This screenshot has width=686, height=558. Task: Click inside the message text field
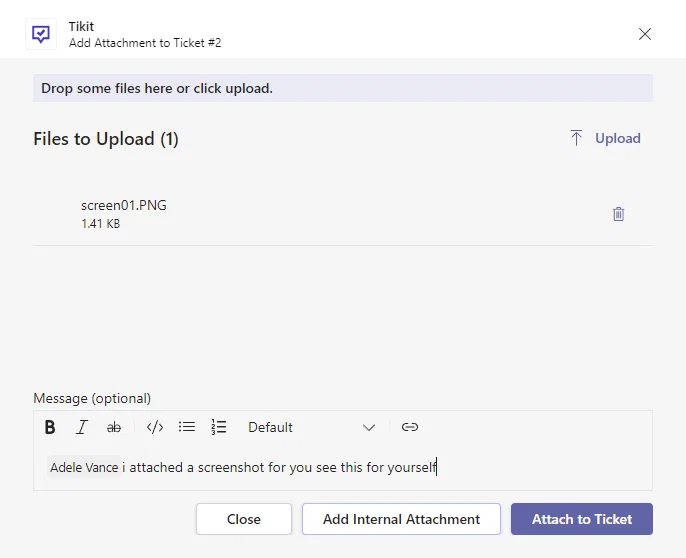pos(343,467)
